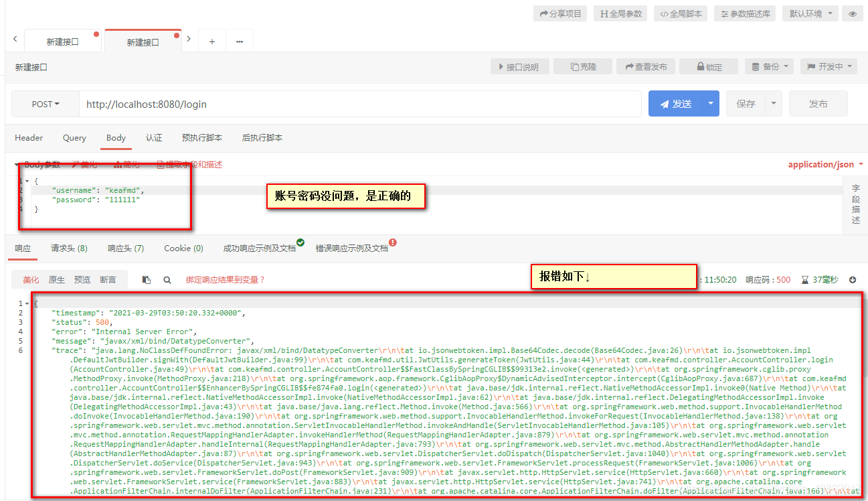The width and height of the screenshot is (868, 501).
Task: Open 参数描述库 parameter description library
Action: pyautogui.click(x=746, y=13)
